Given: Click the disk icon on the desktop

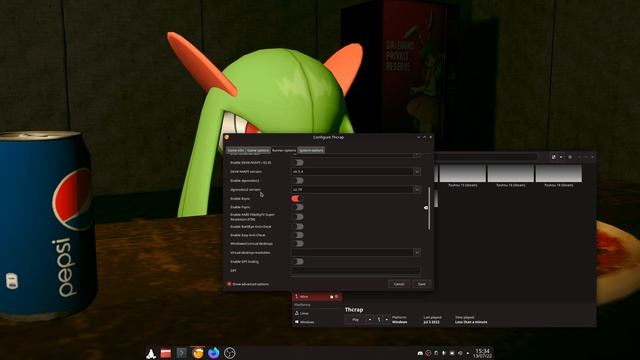Looking at the screenshot, I should pyautogui.click(x=12, y=281).
